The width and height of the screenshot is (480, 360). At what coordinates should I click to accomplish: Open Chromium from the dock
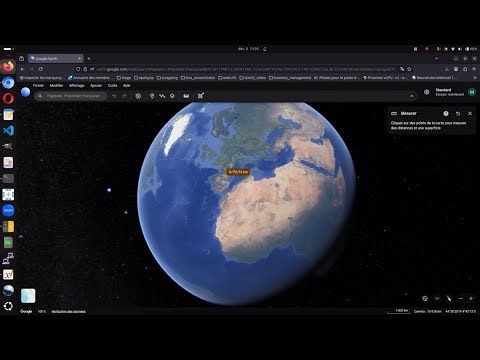pos(8,82)
